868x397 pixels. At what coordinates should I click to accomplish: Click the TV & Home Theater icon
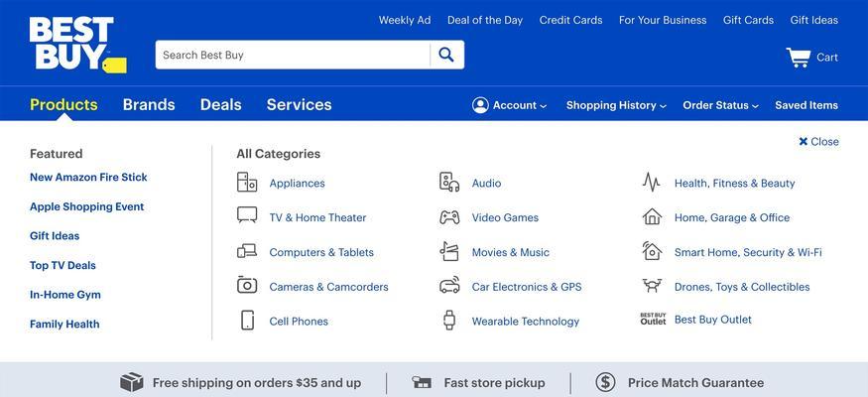pos(247,214)
